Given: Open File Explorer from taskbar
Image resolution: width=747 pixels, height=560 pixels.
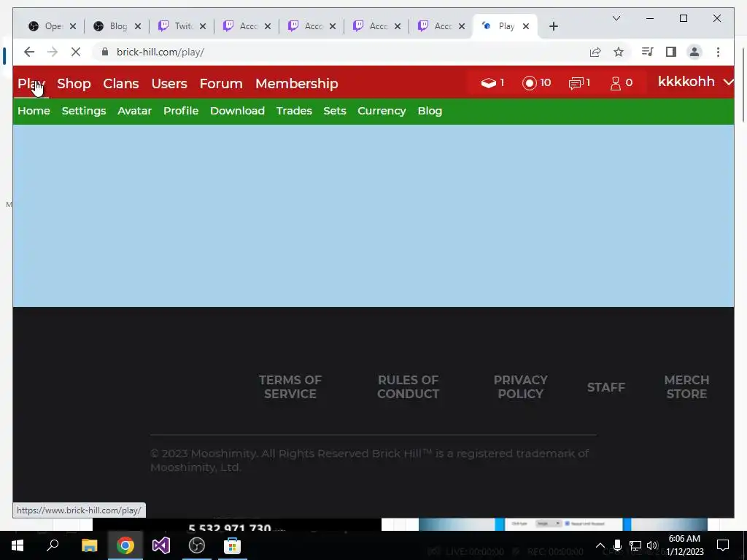Looking at the screenshot, I should [89, 545].
